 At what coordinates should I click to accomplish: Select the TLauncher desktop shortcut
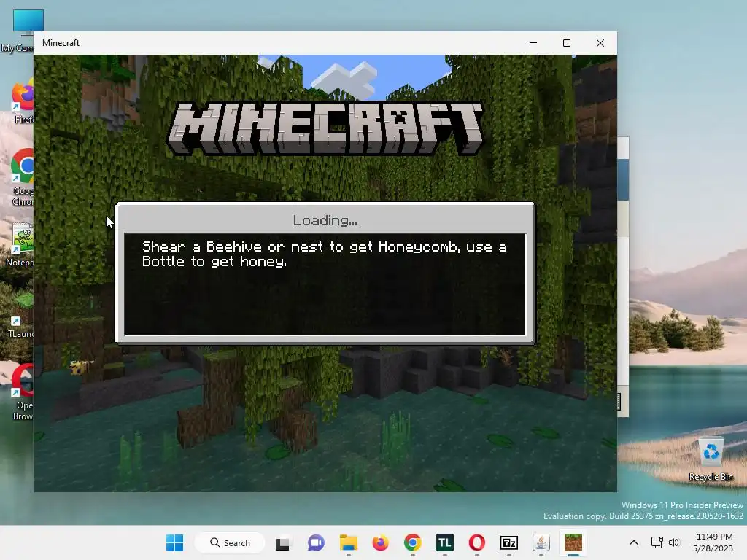(x=20, y=315)
